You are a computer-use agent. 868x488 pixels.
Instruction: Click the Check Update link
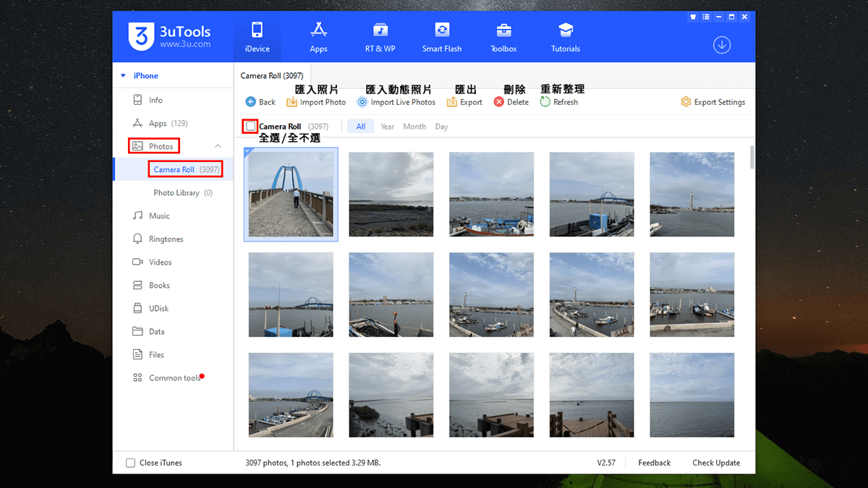pos(716,463)
